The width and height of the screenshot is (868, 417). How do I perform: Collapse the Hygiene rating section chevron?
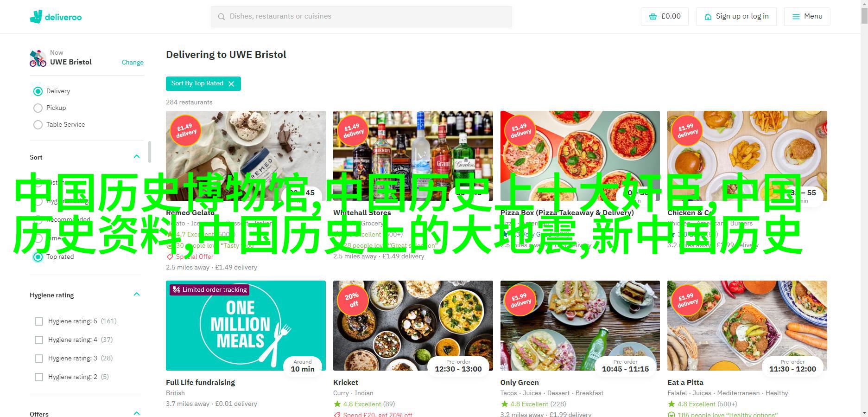pos(137,294)
